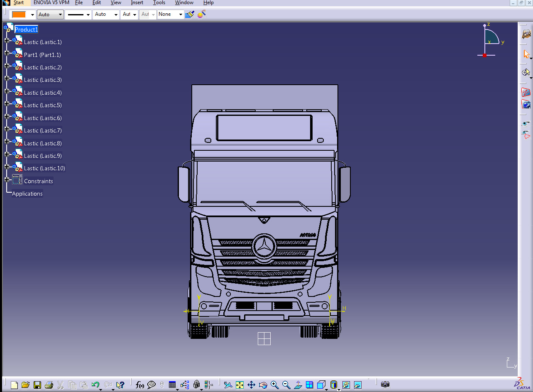The width and height of the screenshot is (533, 392).
Task: Click the What's This help icon
Action: click(x=120, y=385)
